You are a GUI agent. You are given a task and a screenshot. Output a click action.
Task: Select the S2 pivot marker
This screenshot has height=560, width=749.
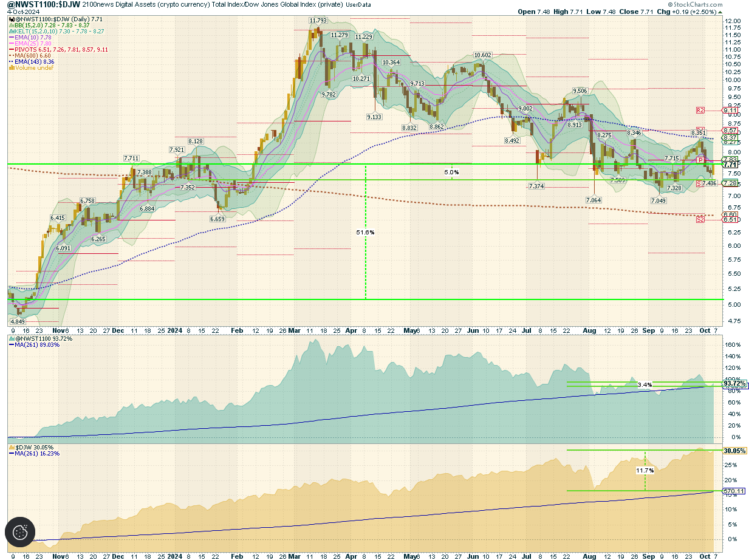(x=700, y=219)
